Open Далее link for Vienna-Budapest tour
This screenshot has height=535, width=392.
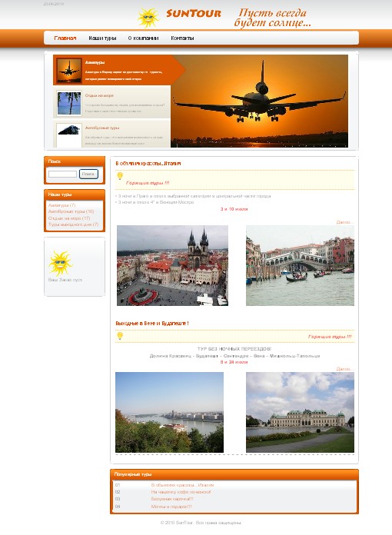point(344,369)
